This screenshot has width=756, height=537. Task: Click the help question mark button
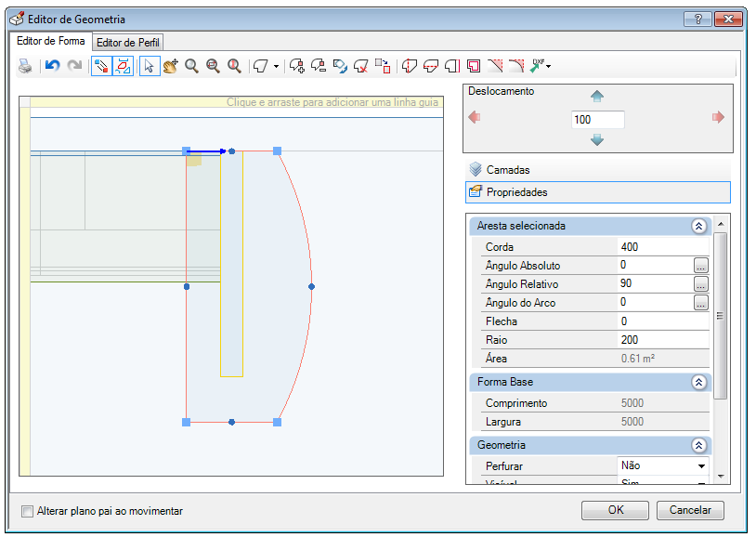[x=697, y=20]
